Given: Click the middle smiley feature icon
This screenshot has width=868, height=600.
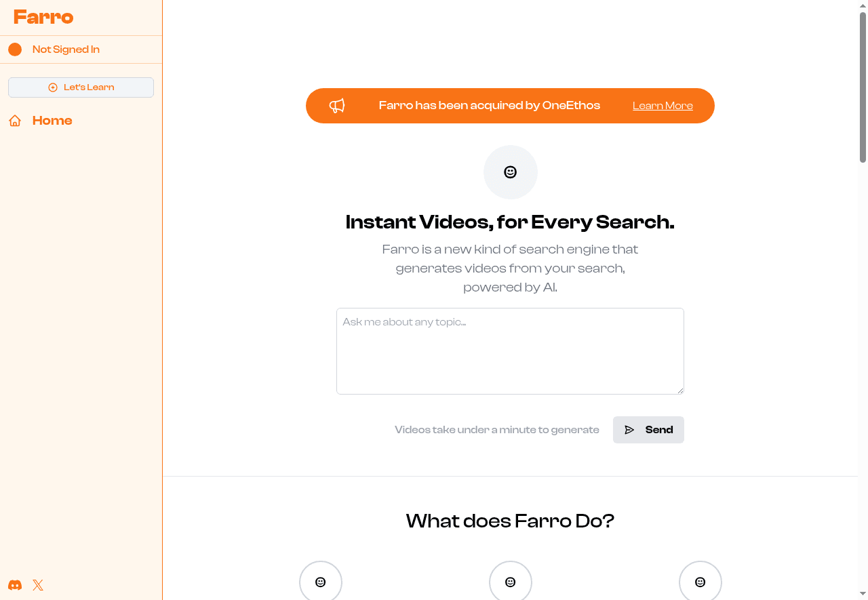Looking at the screenshot, I should pos(511,582).
